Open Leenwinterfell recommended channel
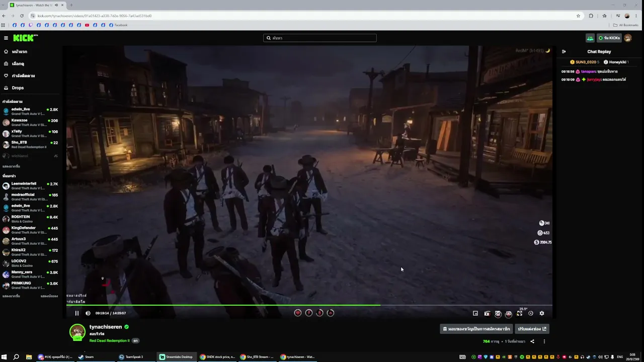 pos(30,186)
